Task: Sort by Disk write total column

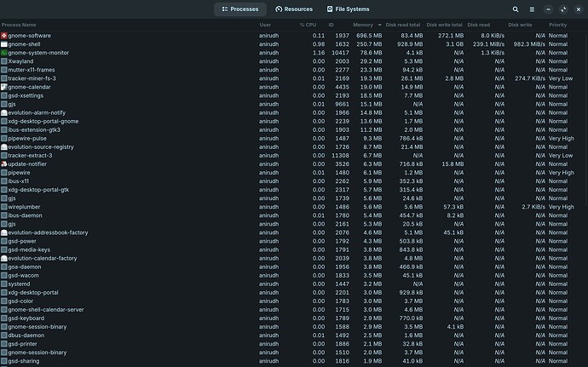Action: [444, 25]
